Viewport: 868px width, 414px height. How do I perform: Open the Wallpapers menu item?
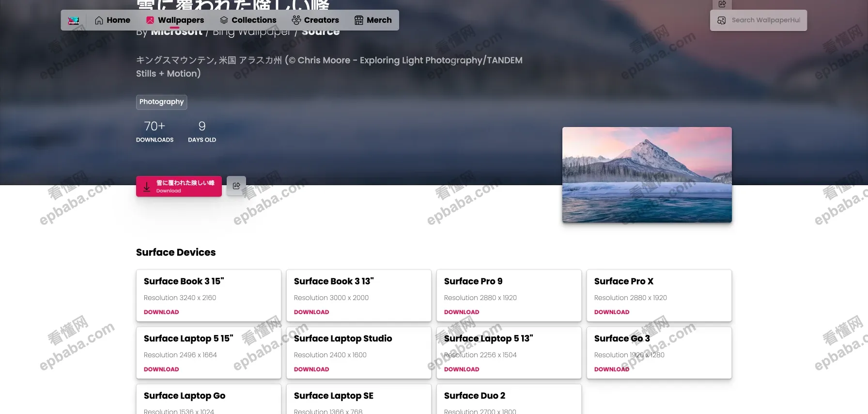pos(175,20)
